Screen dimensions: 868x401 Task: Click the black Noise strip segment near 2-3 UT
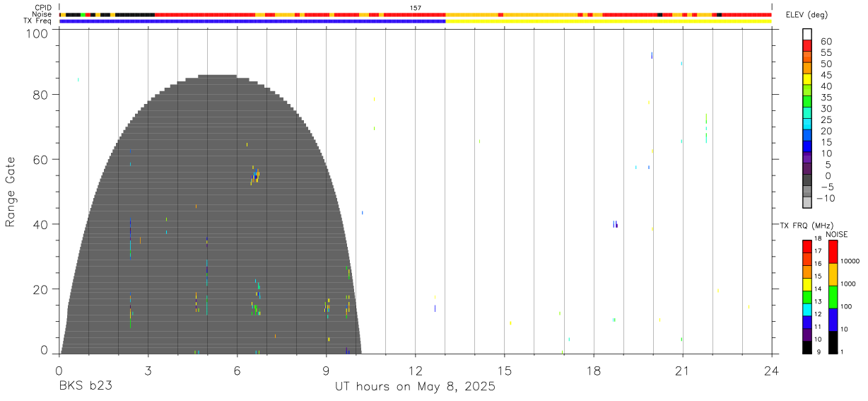click(x=135, y=14)
